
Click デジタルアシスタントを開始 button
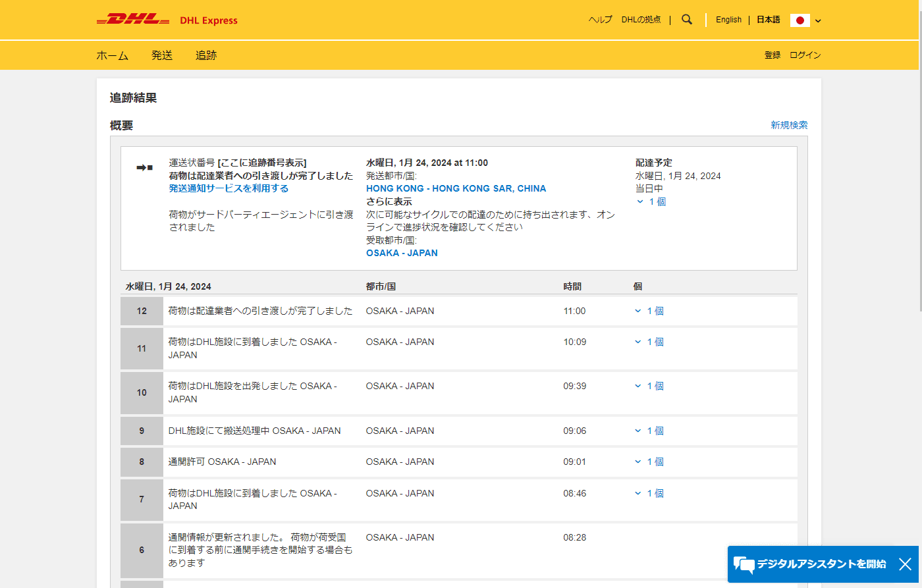821,564
